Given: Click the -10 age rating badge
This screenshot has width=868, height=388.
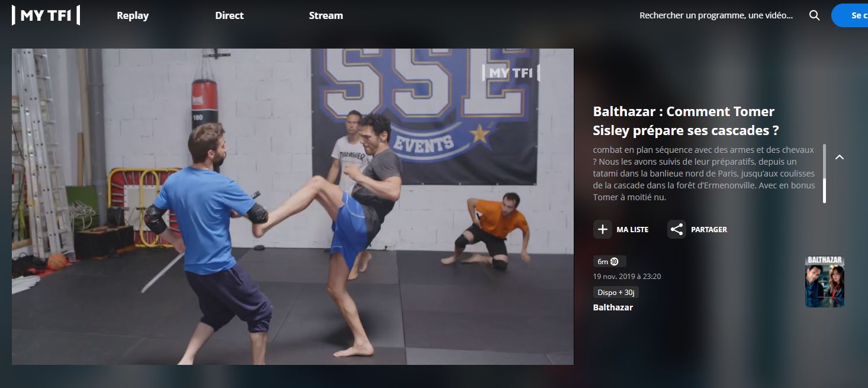Looking at the screenshot, I should 614,261.
